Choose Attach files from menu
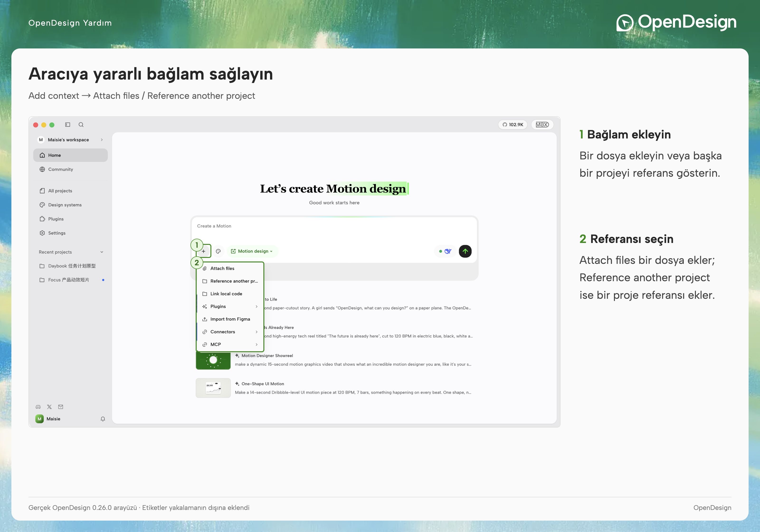Screen dimensions: 760x532 (230, 268)
